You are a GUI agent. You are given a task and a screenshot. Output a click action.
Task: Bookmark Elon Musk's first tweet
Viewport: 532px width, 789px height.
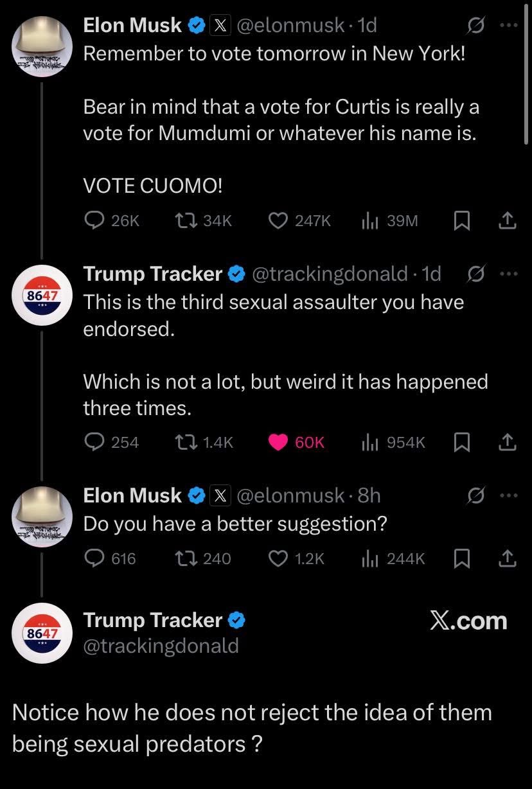tap(461, 221)
